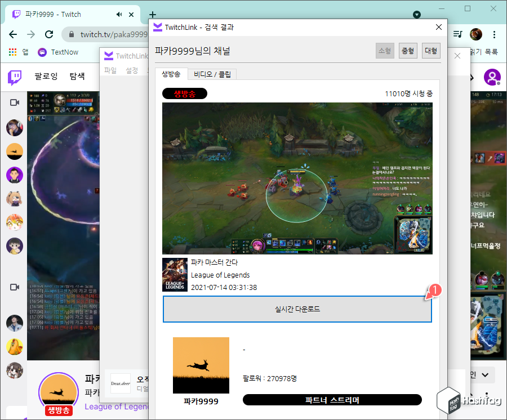Open the purple-background man avatar in sidebar

click(15, 175)
